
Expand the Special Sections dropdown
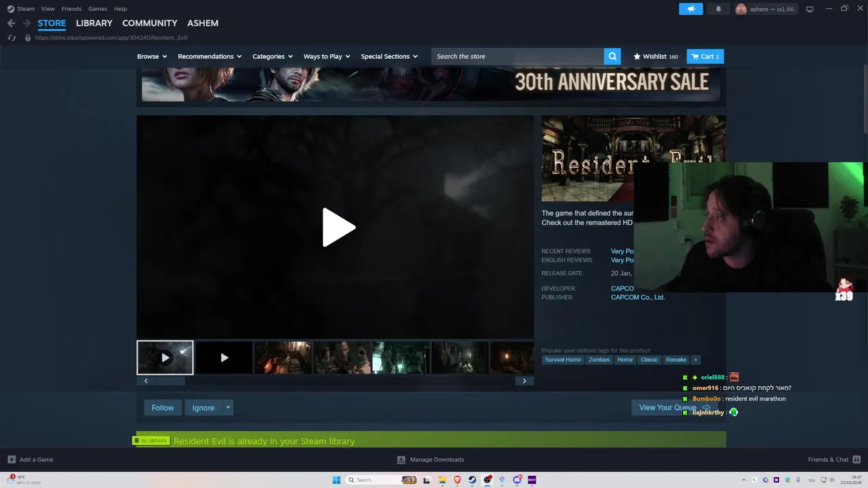coord(389,56)
